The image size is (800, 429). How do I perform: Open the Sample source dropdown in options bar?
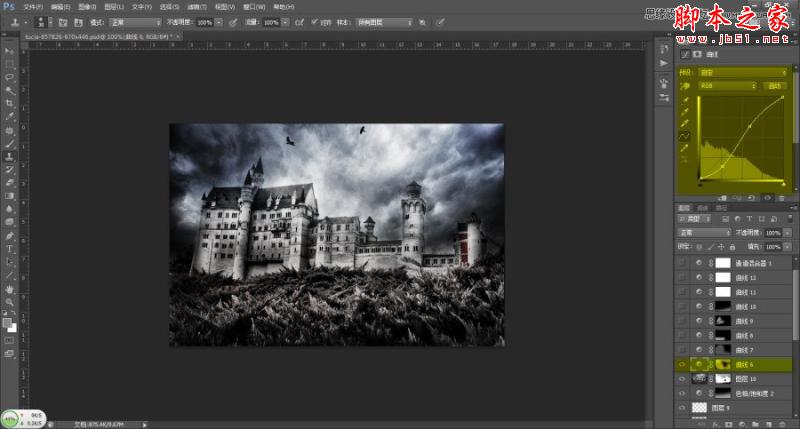point(384,22)
